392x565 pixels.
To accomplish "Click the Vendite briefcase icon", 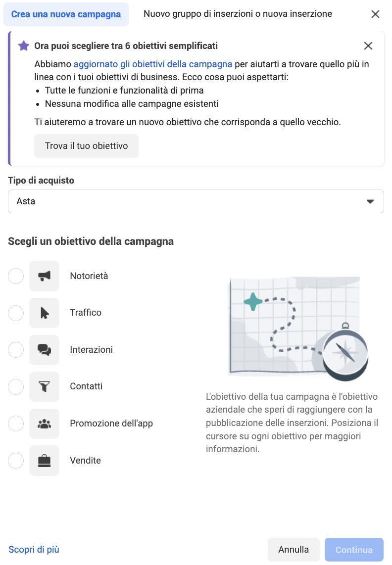I will click(45, 461).
